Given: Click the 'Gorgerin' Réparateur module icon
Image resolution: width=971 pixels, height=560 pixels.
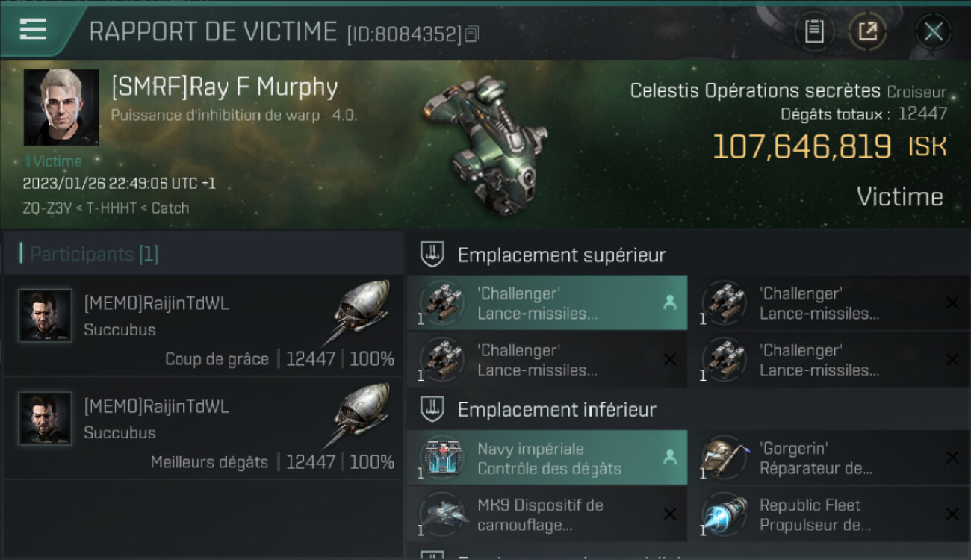Looking at the screenshot, I should (x=725, y=458).
